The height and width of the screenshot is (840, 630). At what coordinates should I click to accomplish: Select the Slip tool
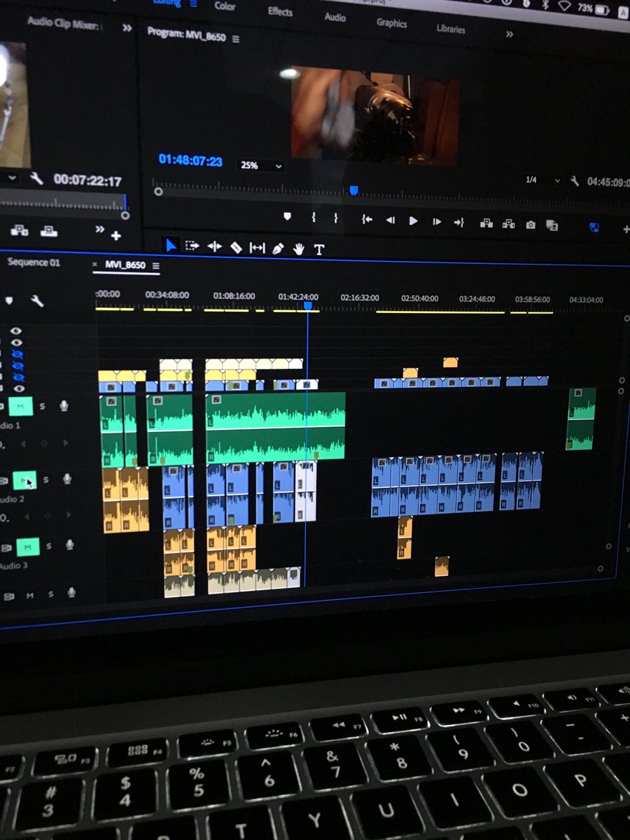pos(257,248)
